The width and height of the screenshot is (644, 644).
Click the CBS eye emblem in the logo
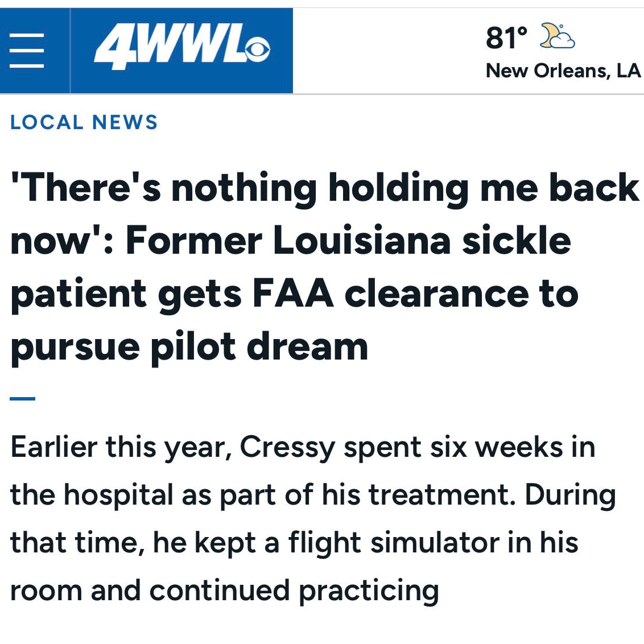click(257, 49)
